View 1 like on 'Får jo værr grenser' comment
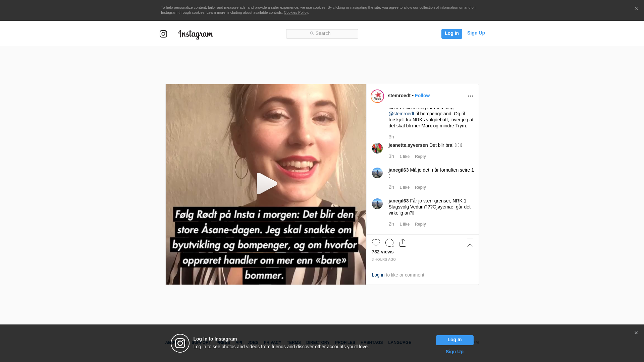644x362 pixels. pos(405,224)
